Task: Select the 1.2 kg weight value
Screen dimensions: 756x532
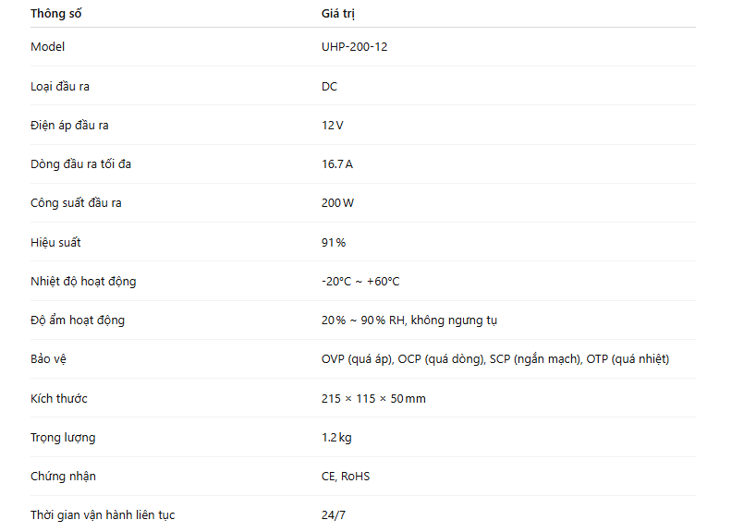Action: point(336,437)
